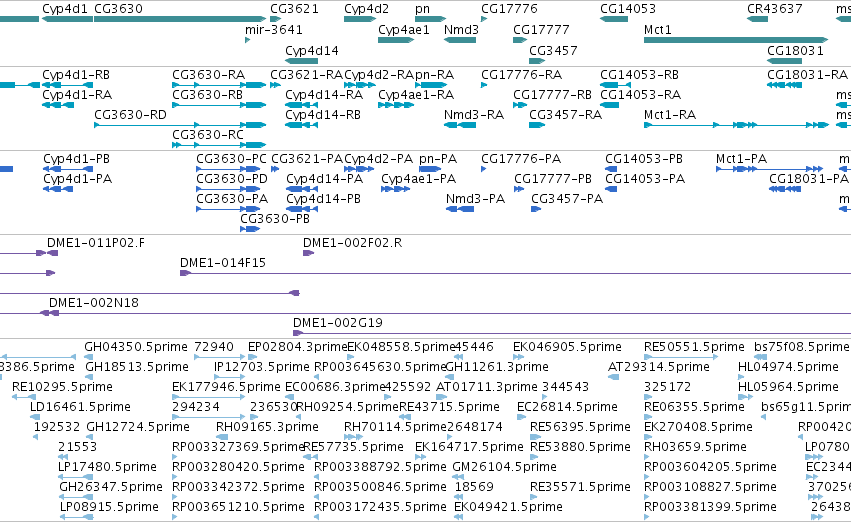The width and height of the screenshot is (851, 522).
Task: Click the CG17776 gene label
Action: click(509, 9)
